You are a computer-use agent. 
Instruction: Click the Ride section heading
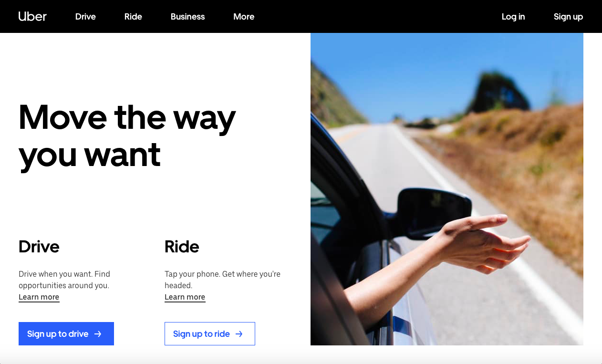coord(182,247)
